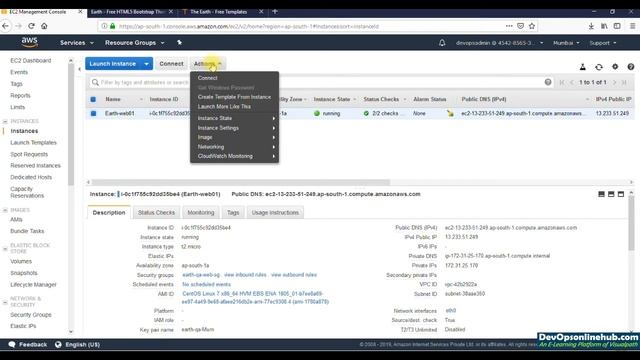Open the Mumbai region dropdown
The height and width of the screenshot is (360, 640).
click(x=566, y=43)
